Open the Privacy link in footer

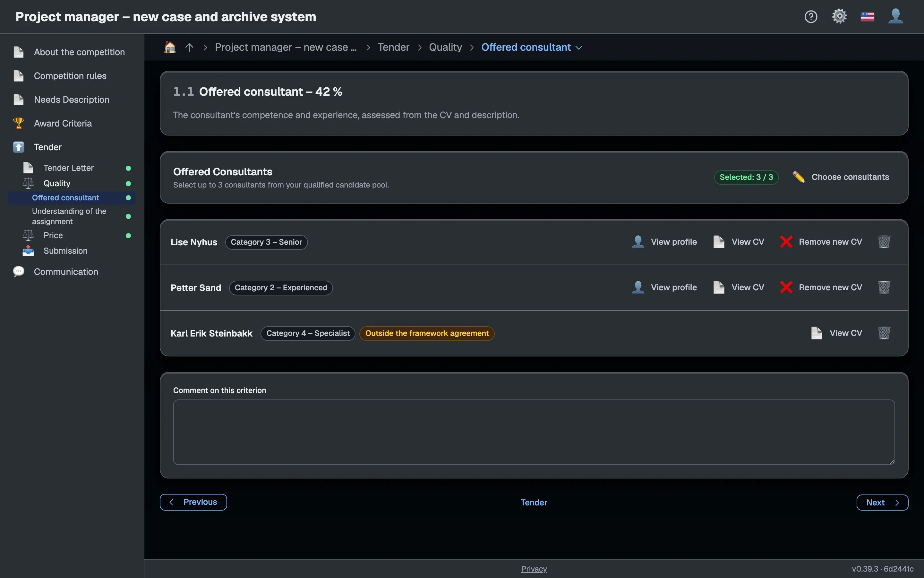point(534,569)
